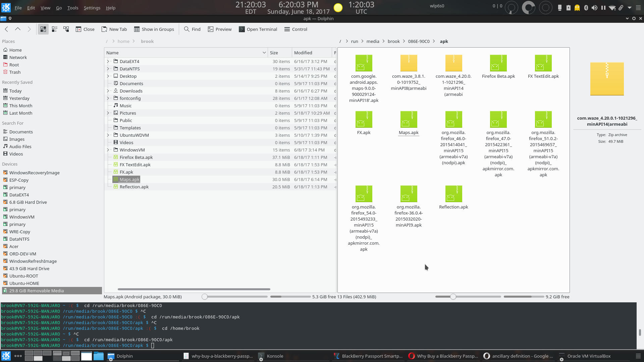The width and height of the screenshot is (644, 362).
Task: Toggle file Preview
Action: pos(220,29)
